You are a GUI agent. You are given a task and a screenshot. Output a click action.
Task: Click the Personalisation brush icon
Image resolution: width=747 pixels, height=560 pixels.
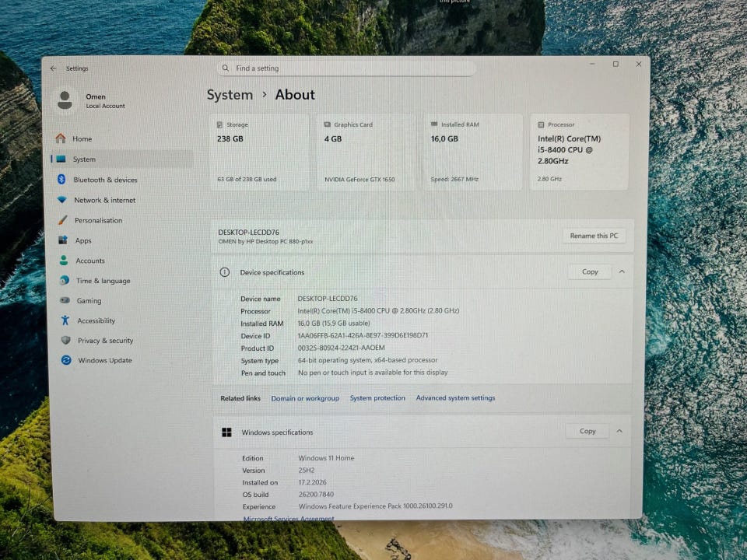click(x=63, y=220)
